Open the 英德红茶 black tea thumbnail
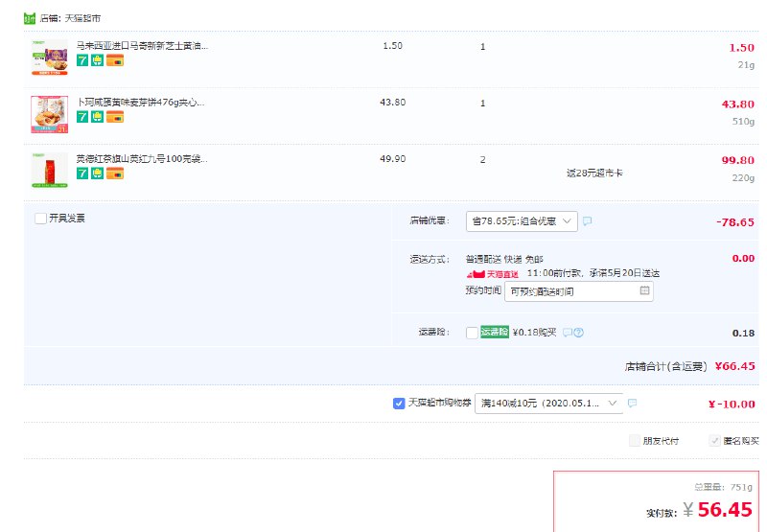The width and height of the screenshot is (767, 532). (50, 171)
